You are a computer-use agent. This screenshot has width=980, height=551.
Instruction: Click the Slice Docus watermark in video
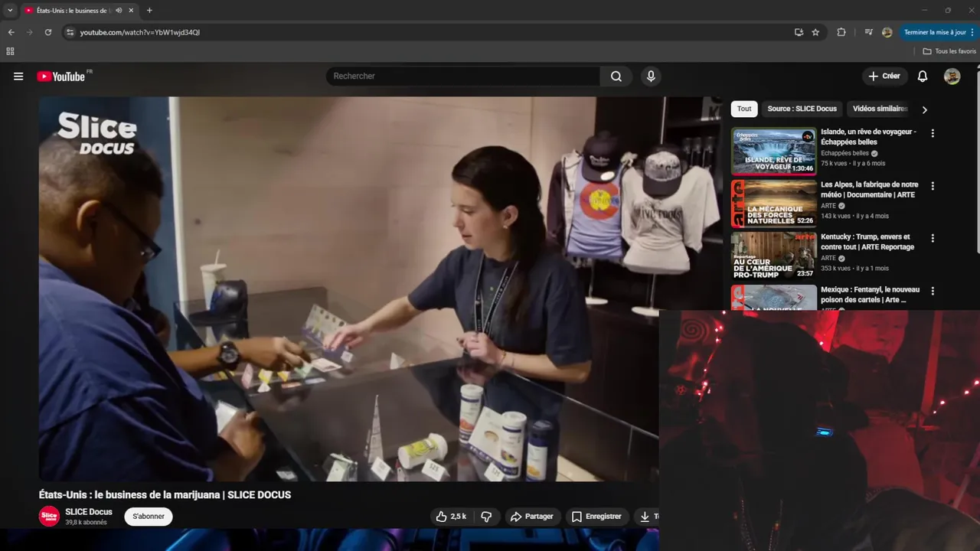tap(97, 132)
